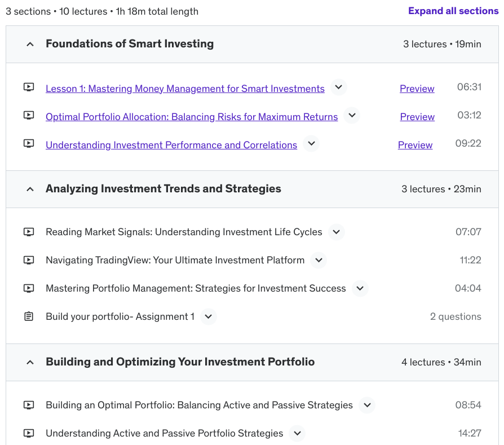The height and width of the screenshot is (445, 504).
Task: Click the assignment icon beside Build your portfolio
Action: (29, 316)
